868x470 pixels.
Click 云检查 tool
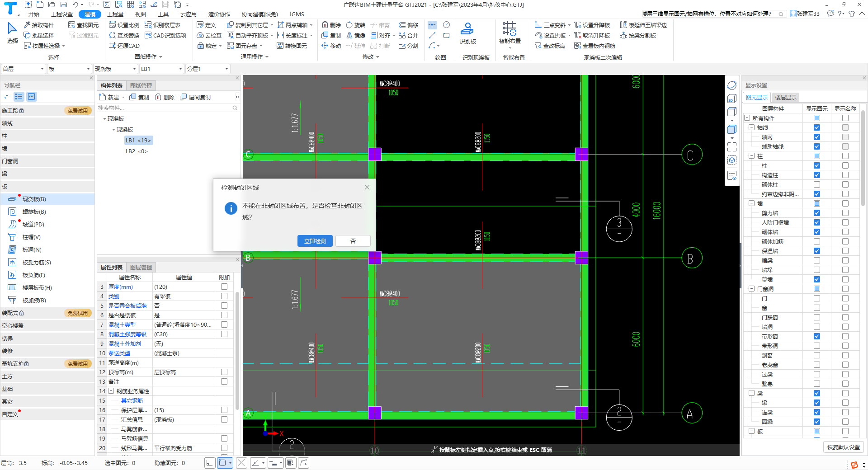point(209,35)
